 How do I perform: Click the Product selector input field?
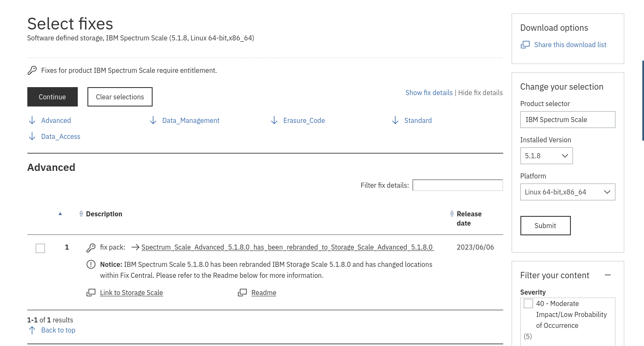567,120
